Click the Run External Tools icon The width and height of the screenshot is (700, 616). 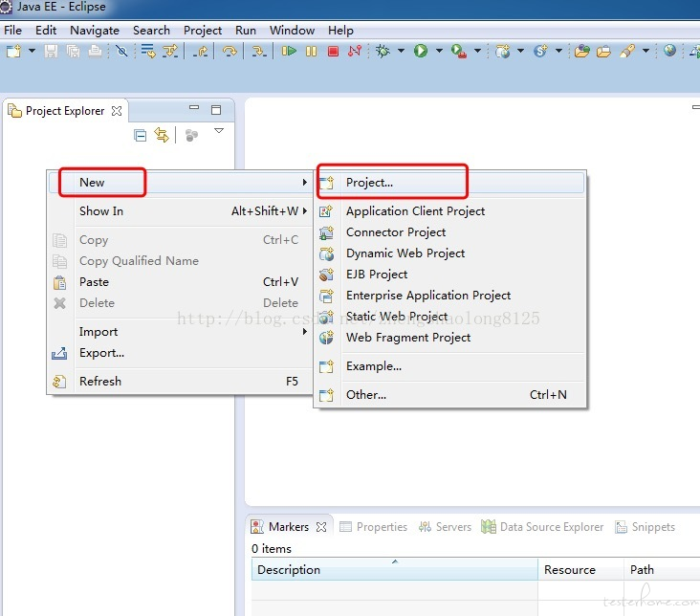tap(458, 51)
